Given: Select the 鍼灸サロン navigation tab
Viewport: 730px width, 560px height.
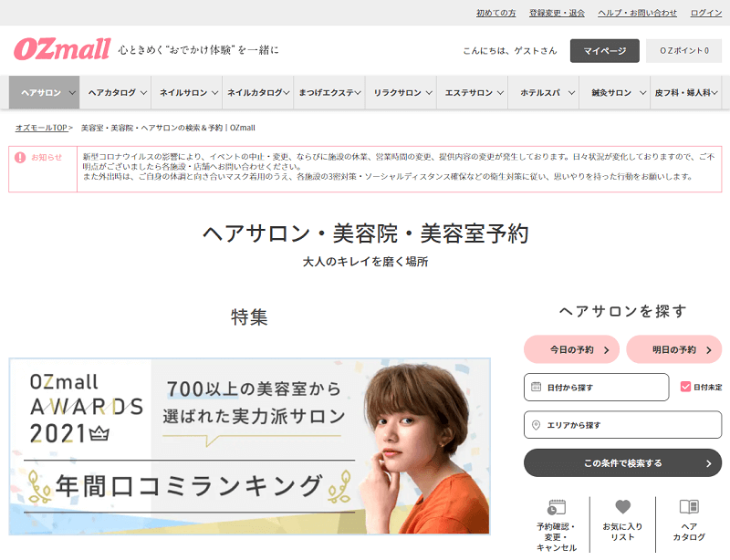Looking at the screenshot, I should (x=614, y=93).
